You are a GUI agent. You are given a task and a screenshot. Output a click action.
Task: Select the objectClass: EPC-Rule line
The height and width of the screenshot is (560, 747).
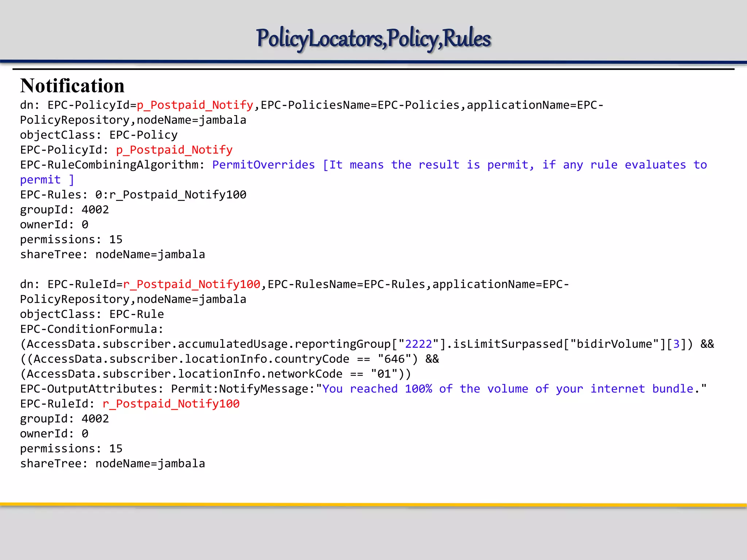pyautogui.click(x=92, y=314)
